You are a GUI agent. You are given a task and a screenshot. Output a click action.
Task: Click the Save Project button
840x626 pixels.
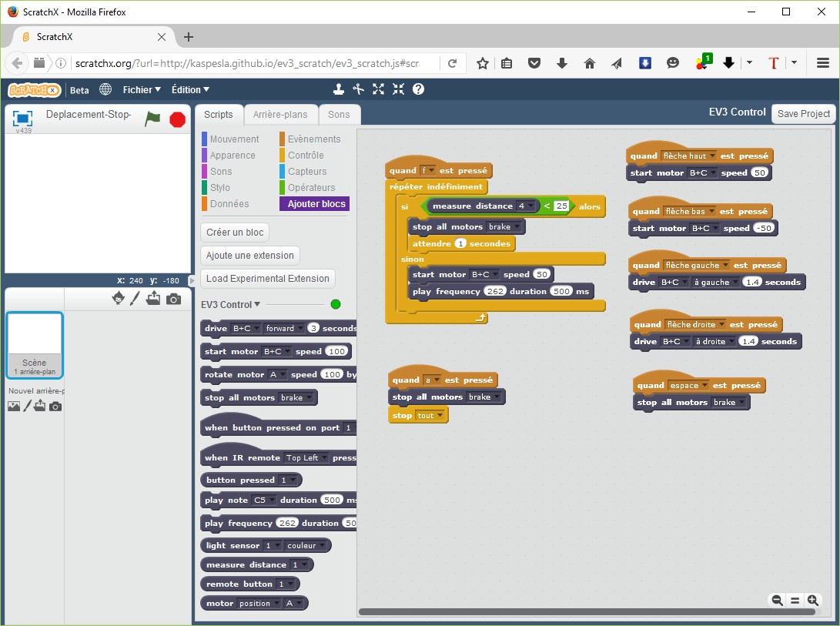click(803, 112)
